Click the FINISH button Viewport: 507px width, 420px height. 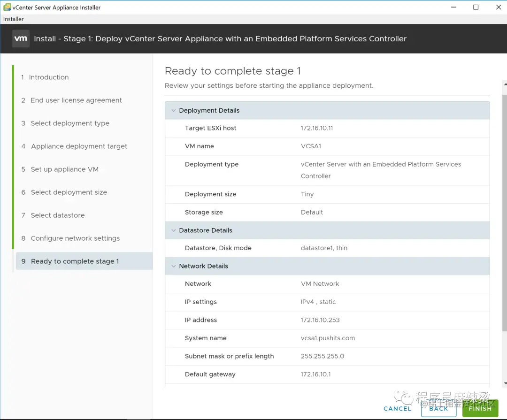(x=480, y=409)
